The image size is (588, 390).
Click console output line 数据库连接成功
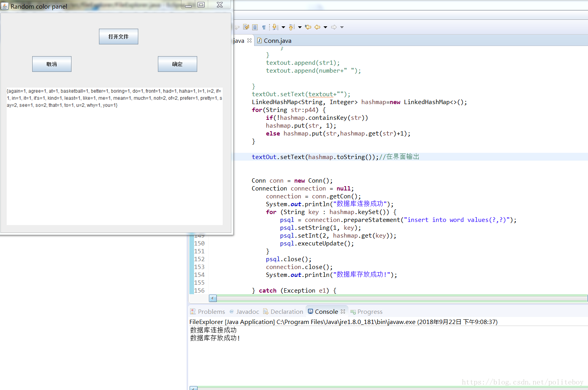click(x=213, y=330)
